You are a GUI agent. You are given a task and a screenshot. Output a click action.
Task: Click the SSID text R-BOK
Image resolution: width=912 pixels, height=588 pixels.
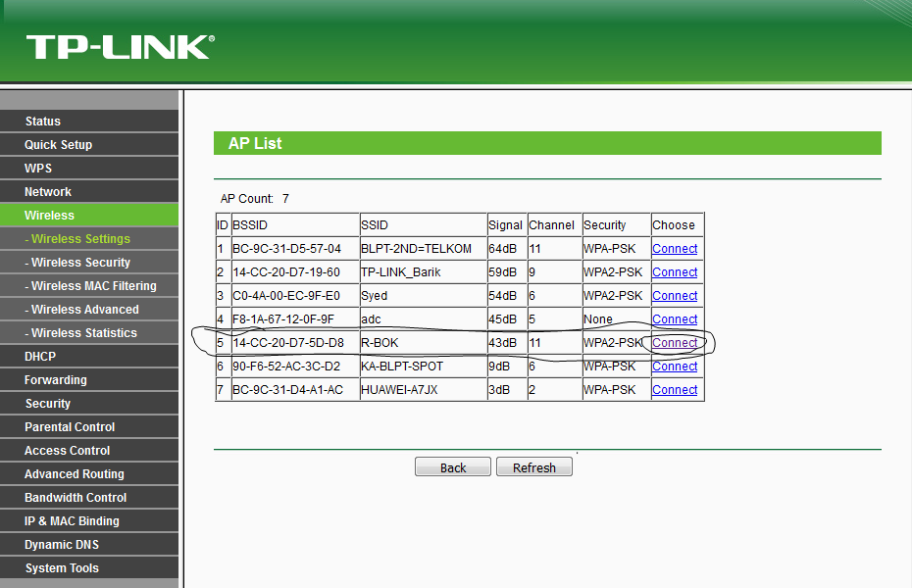pyautogui.click(x=380, y=343)
